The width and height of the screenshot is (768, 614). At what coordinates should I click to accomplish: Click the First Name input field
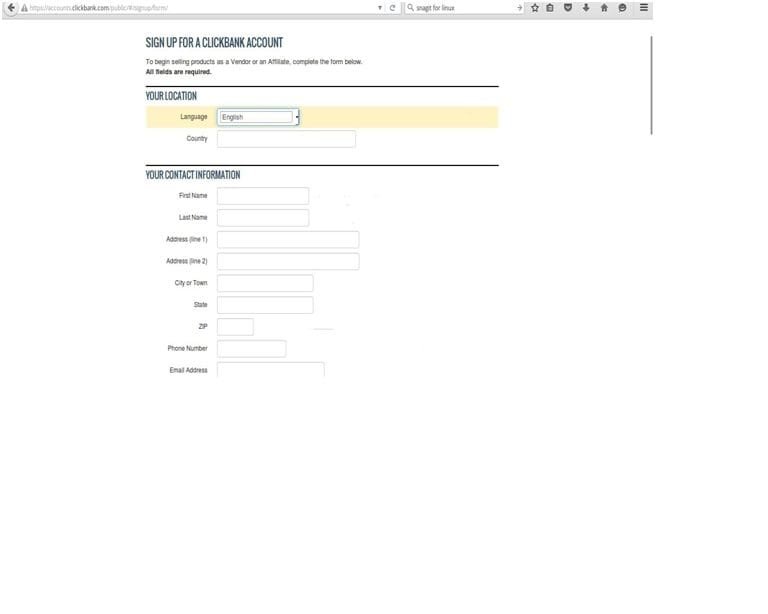[263, 196]
